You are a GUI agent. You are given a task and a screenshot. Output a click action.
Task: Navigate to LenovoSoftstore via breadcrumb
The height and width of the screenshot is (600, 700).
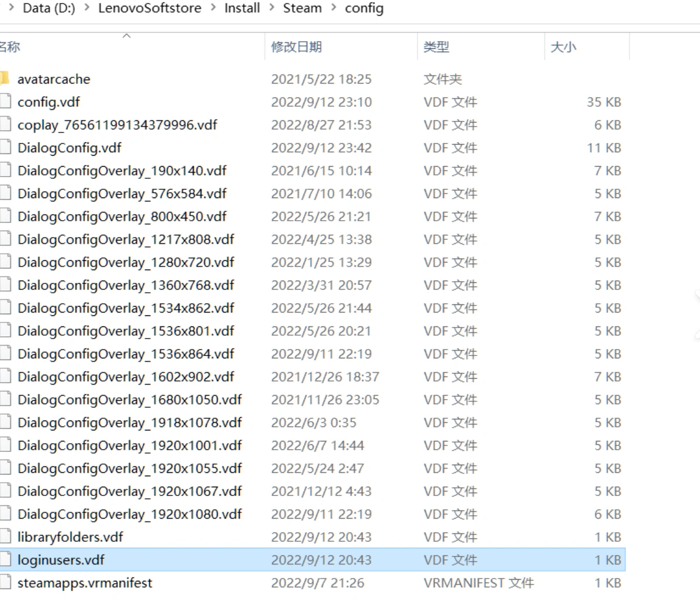click(x=149, y=8)
